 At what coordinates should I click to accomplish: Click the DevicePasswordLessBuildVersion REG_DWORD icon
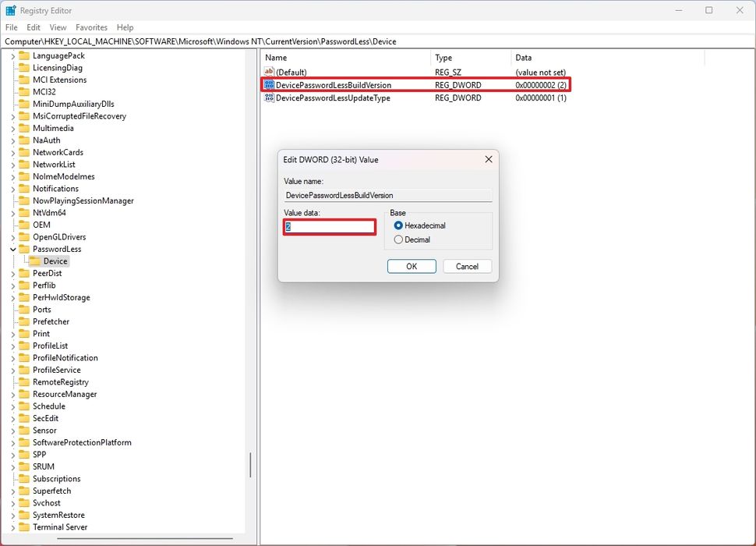coord(268,84)
